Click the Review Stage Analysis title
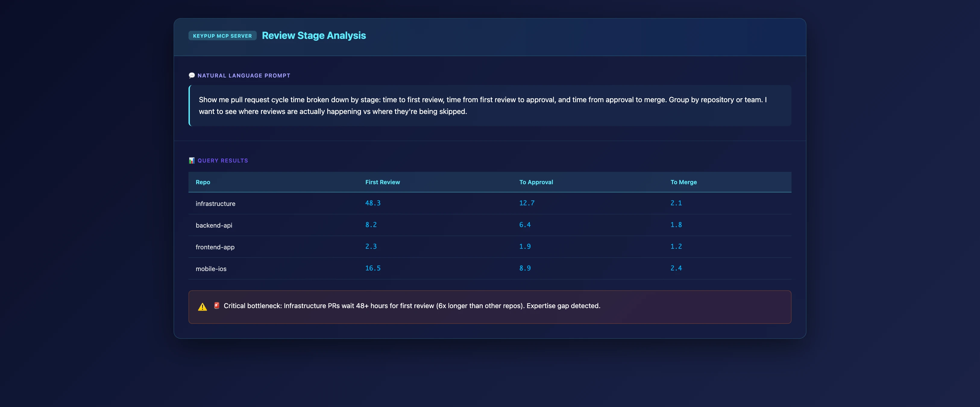The image size is (980, 407). point(314,35)
